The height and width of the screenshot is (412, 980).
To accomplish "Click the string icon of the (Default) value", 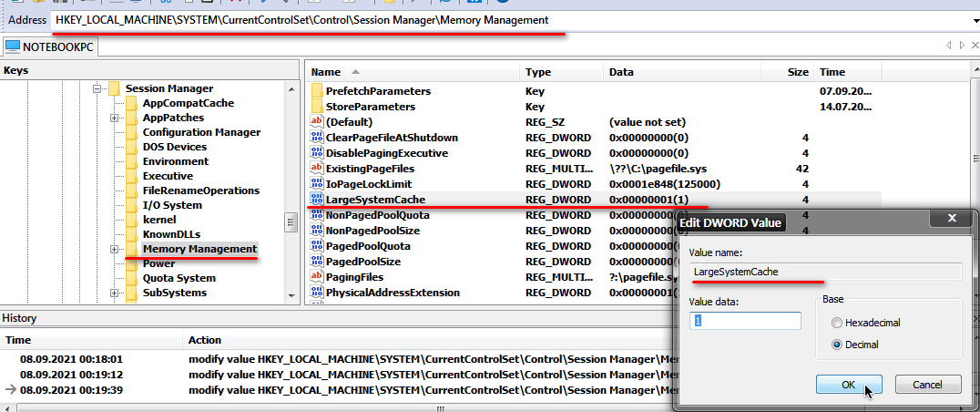I will pos(317,122).
